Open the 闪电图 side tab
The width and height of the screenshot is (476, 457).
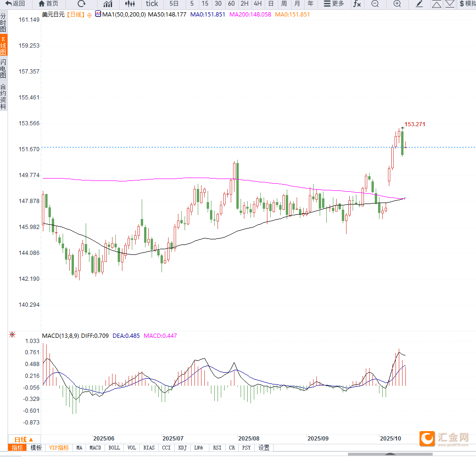pos(3,69)
